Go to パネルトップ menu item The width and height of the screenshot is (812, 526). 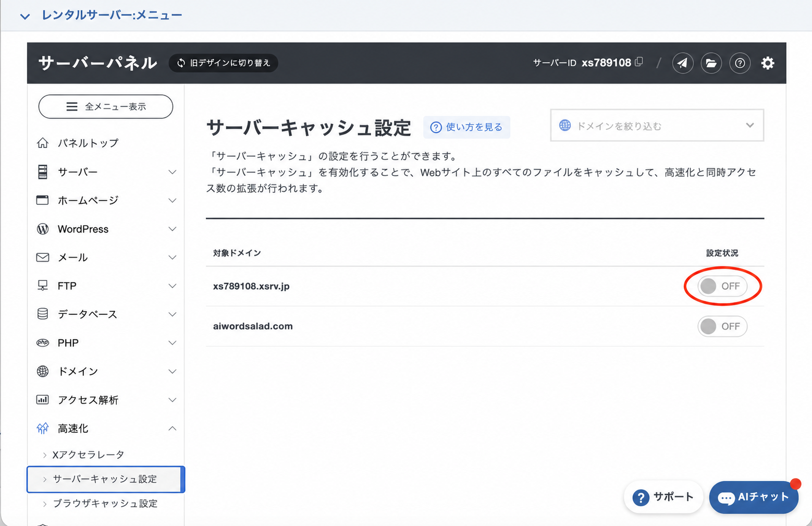coord(88,143)
